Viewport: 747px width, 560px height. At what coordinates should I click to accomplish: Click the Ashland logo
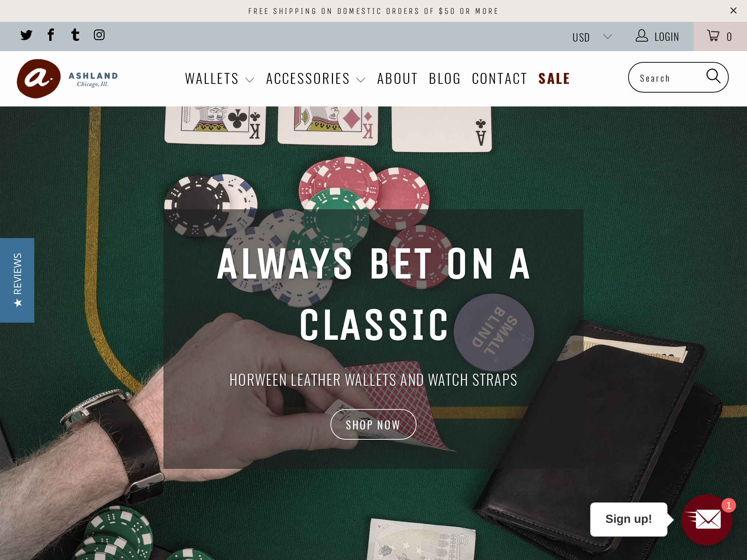[x=67, y=79]
